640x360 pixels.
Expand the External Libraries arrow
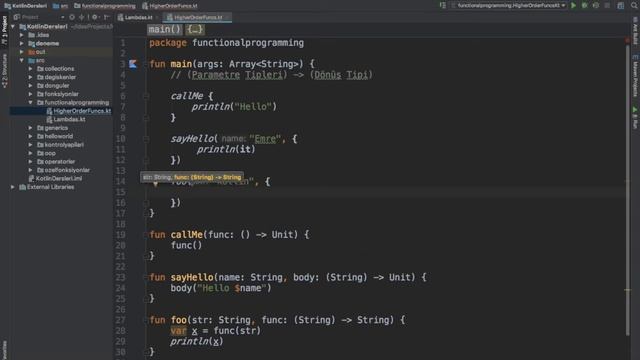click(x=13, y=187)
